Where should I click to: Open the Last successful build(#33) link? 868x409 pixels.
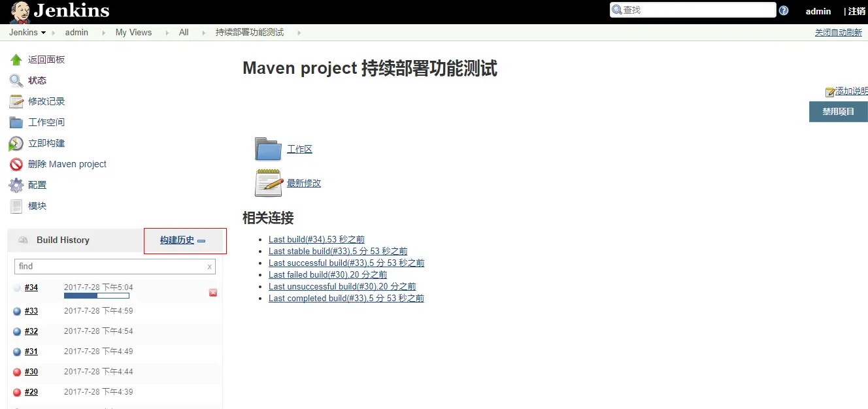click(x=346, y=263)
